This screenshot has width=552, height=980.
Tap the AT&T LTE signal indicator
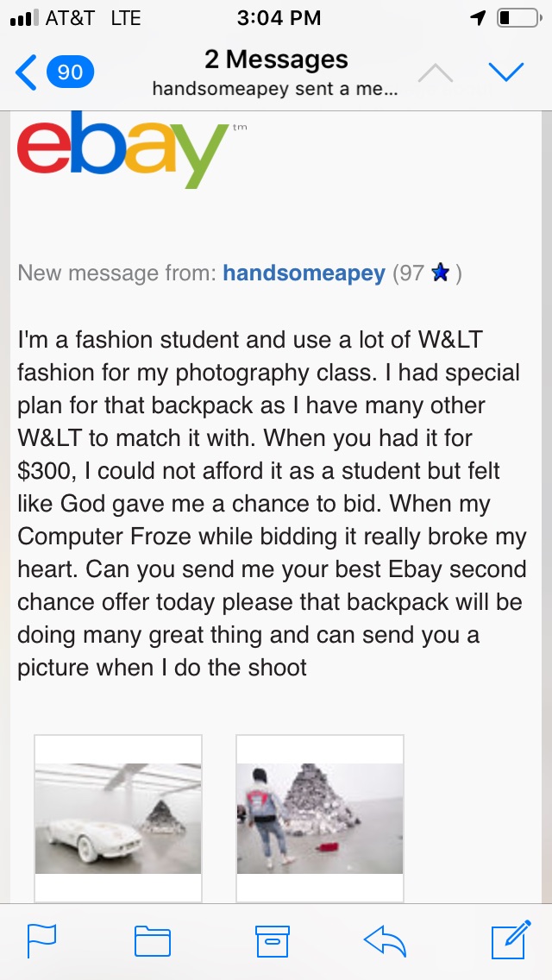(x=76, y=18)
